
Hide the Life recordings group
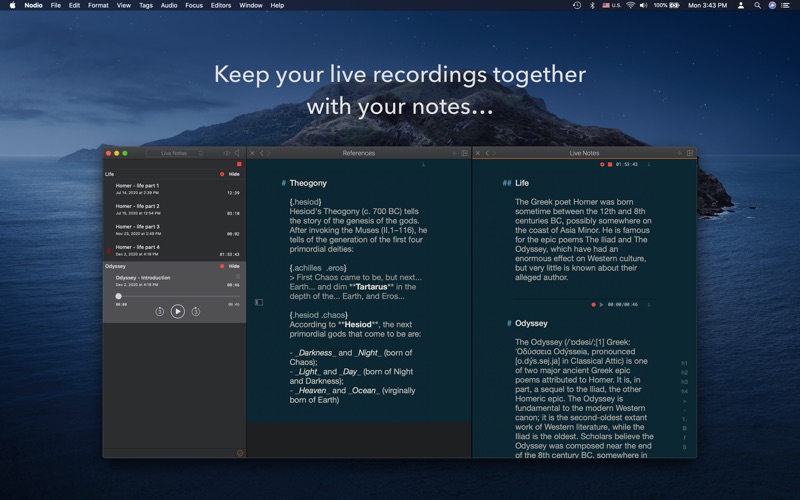tap(234, 174)
